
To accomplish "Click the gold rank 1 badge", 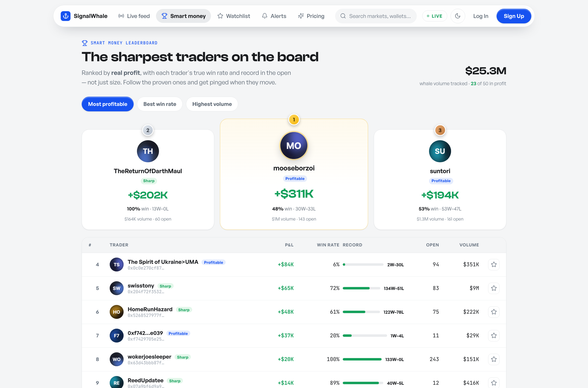I will pos(294,120).
